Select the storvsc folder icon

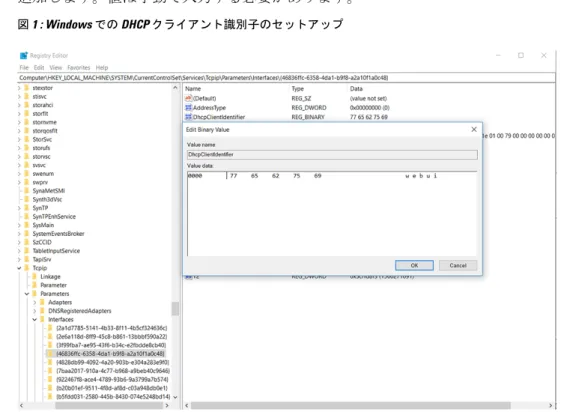click(x=27, y=157)
